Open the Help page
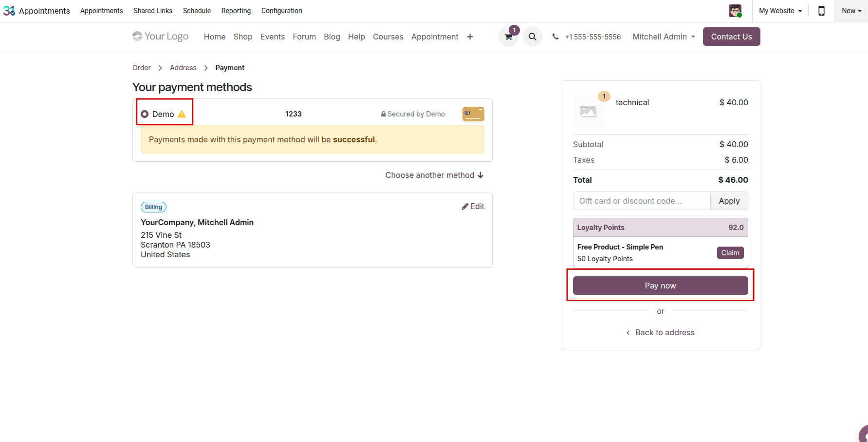The height and width of the screenshot is (442, 868). tap(356, 37)
